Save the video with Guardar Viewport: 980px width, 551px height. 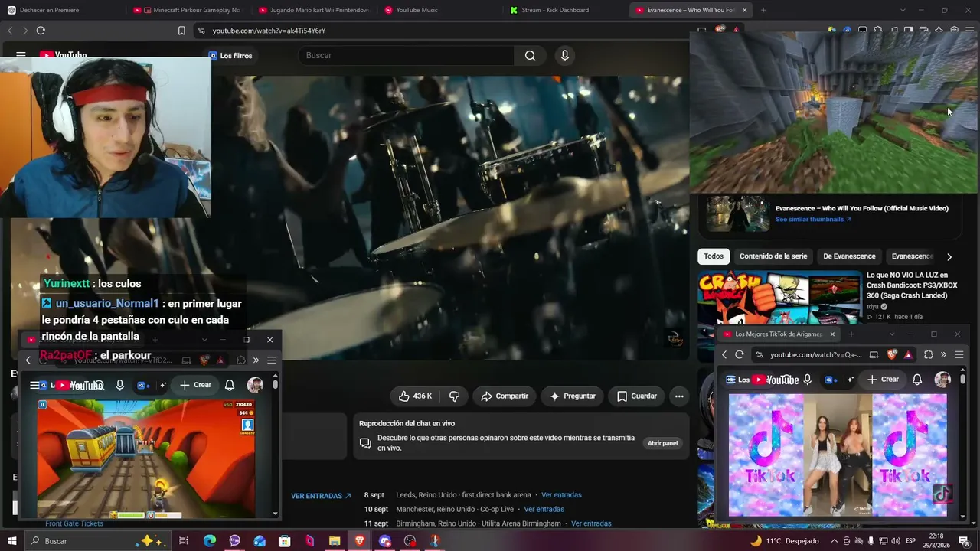(x=637, y=396)
